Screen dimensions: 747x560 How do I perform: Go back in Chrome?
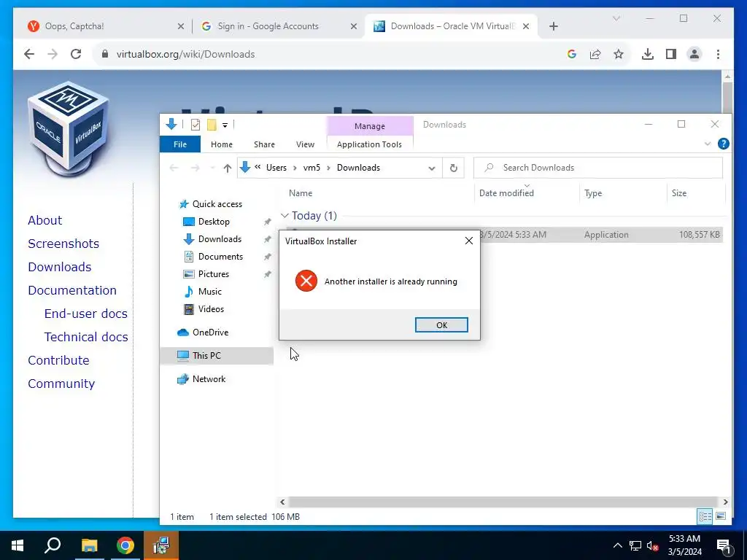click(29, 54)
